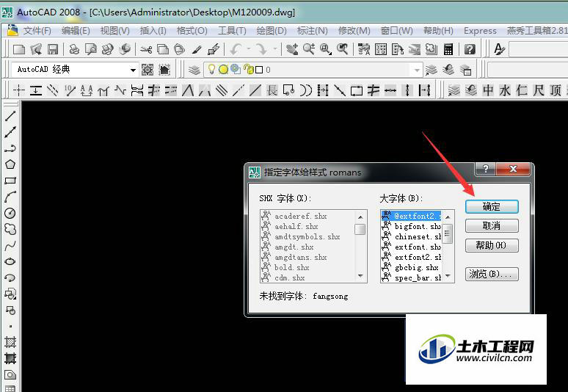Open the Undo history dropdown arrow
The image size is (568, 392).
(x=249, y=48)
